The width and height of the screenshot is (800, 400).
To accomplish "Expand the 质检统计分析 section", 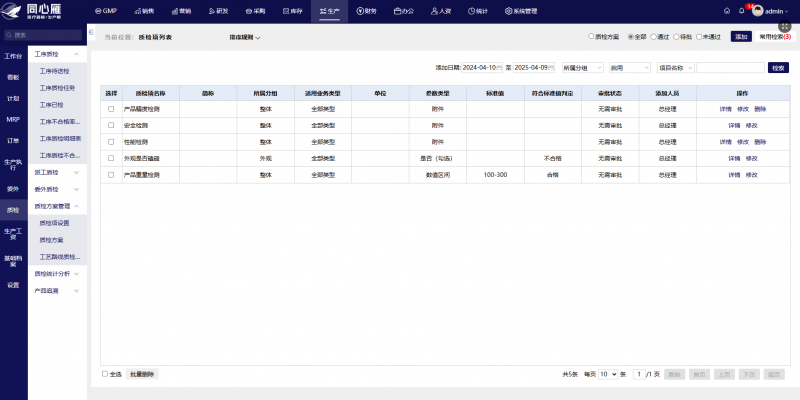I will click(x=57, y=273).
